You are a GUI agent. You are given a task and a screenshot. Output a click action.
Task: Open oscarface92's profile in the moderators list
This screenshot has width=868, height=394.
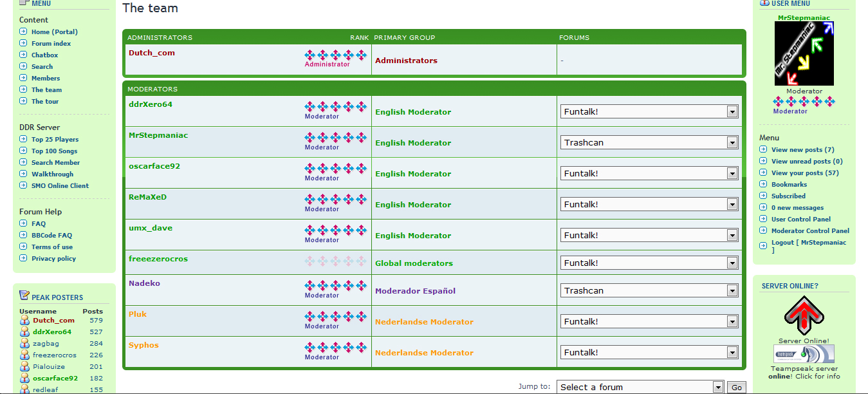coord(154,166)
